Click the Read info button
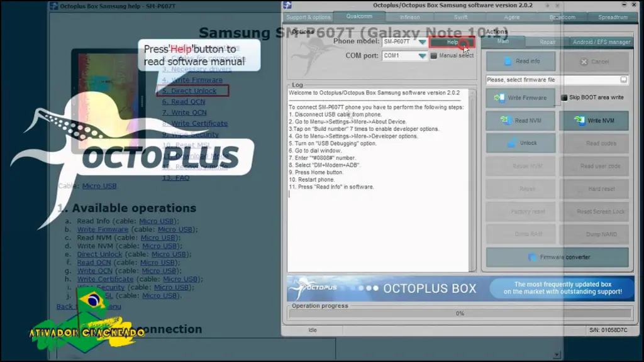 coord(520,61)
